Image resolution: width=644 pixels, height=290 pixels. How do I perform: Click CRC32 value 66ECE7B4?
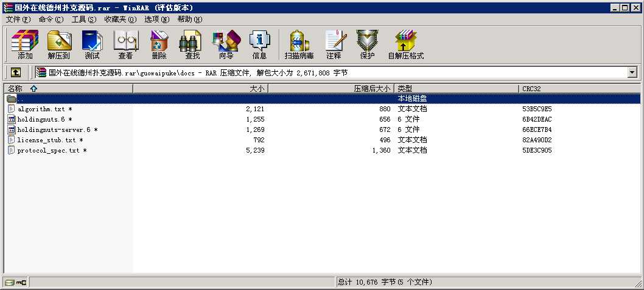(537, 129)
